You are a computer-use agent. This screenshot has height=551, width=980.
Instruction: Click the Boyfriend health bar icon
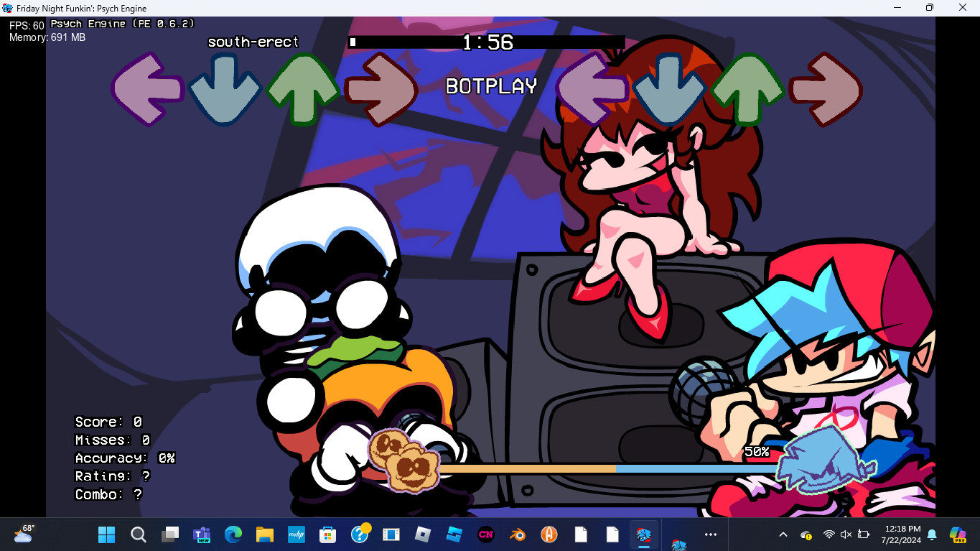pos(829,459)
